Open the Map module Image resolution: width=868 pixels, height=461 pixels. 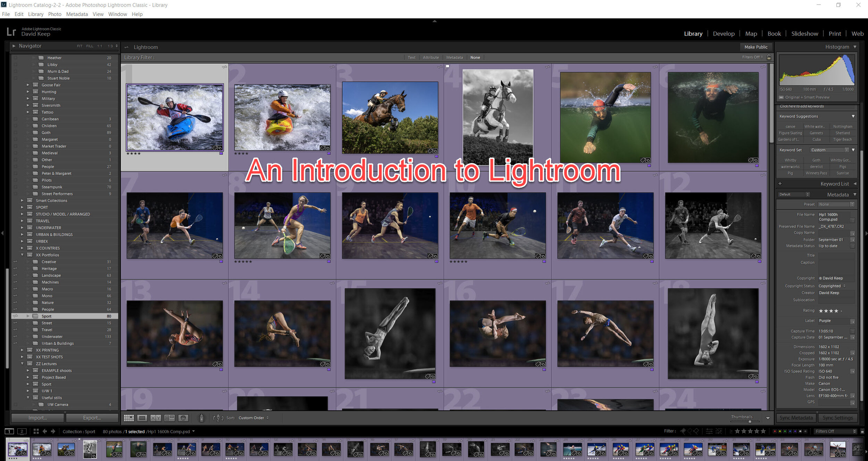point(751,34)
